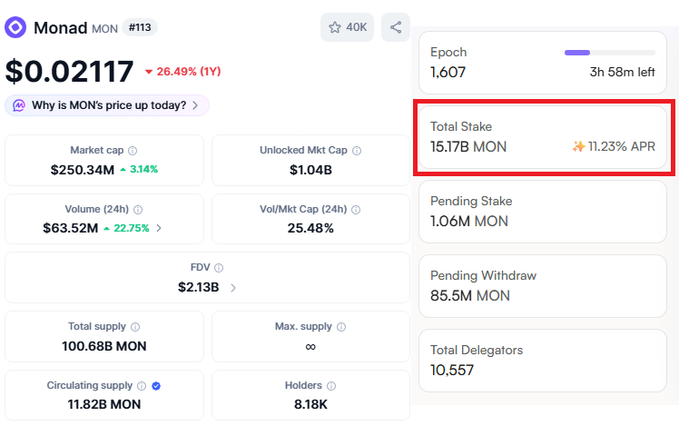The width and height of the screenshot is (679, 426).
Task: Click the Volume (24h) info icon
Action: [138, 210]
